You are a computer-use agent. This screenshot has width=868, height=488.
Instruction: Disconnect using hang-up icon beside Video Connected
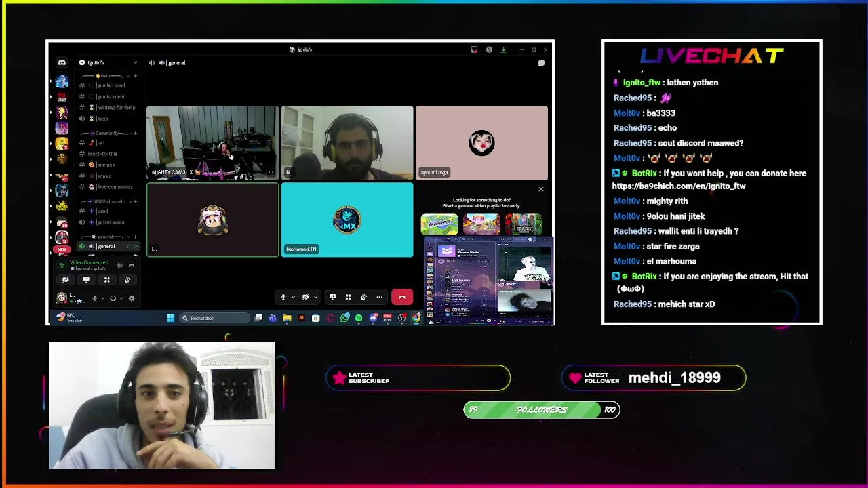pos(132,266)
